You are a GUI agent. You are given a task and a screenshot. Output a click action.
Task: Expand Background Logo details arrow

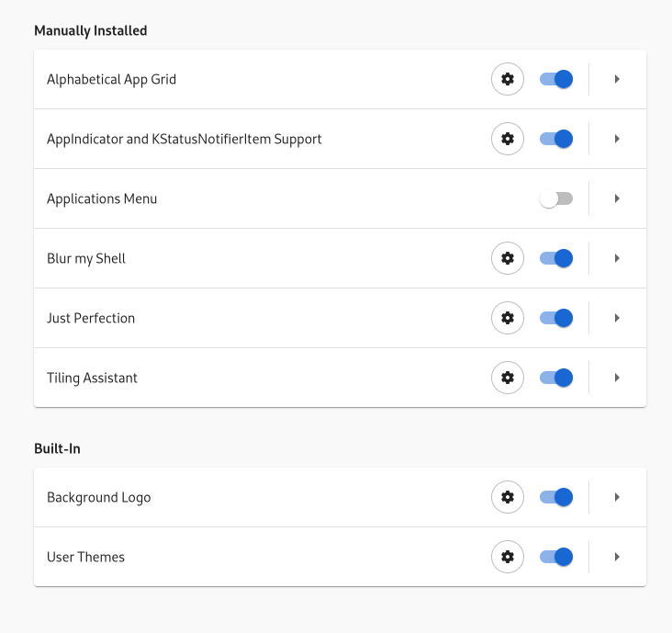pos(617,497)
